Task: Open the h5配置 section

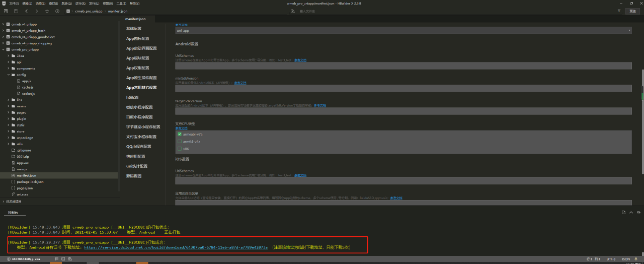Action: pos(132,97)
